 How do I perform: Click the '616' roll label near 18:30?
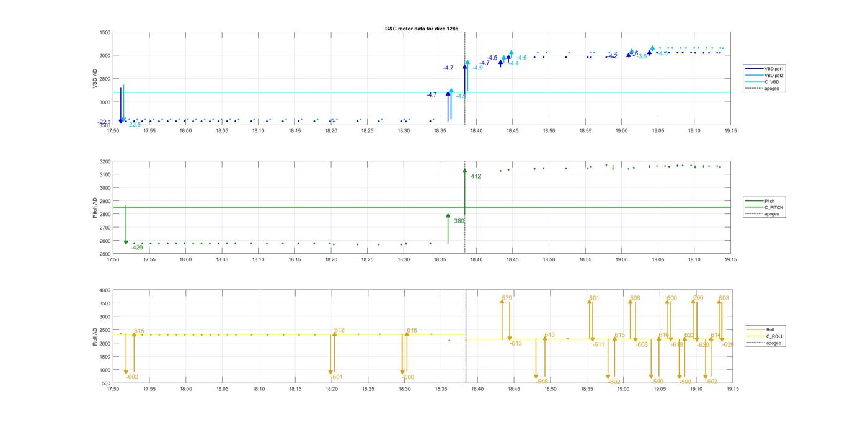(x=412, y=331)
